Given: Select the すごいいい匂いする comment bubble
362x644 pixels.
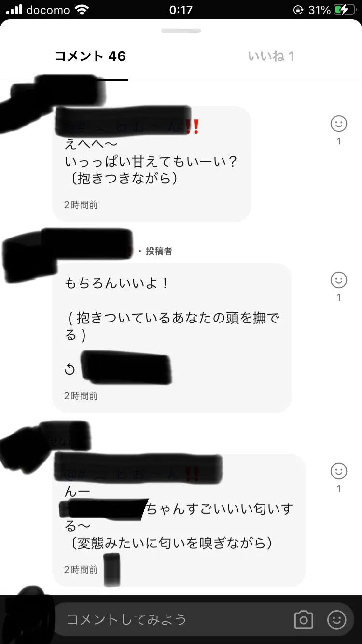Looking at the screenshot, I should [179, 520].
